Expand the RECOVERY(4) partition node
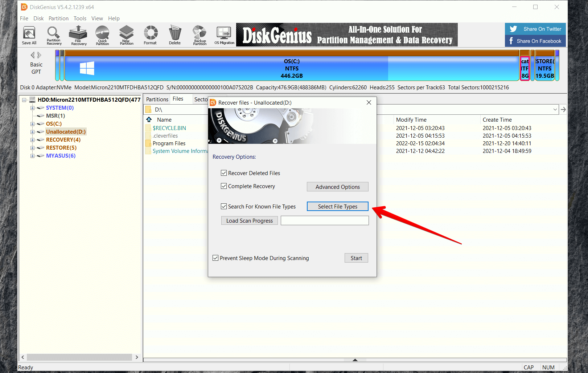 pos(32,140)
